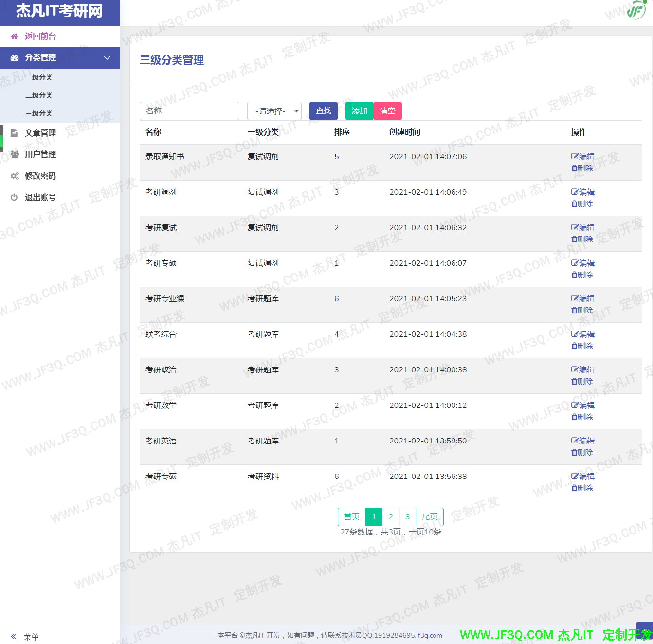Click the document icon beside 文章管理
Image resolution: width=653 pixels, height=644 pixels.
14,133
